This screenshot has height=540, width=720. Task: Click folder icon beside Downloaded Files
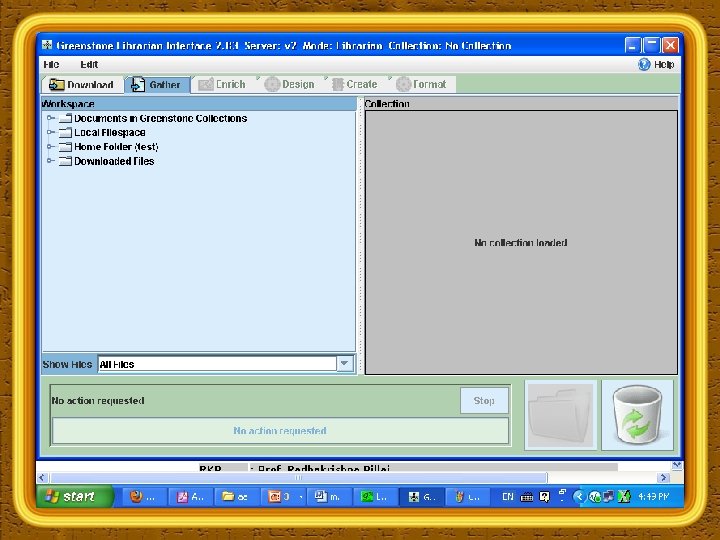coord(66,161)
